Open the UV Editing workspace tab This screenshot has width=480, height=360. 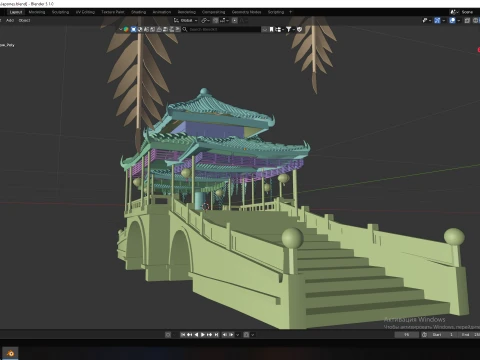pos(85,12)
